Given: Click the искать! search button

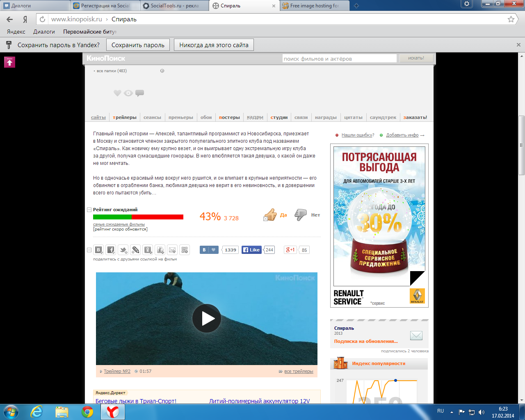Looking at the screenshot, I should click(x=416, y=58).
